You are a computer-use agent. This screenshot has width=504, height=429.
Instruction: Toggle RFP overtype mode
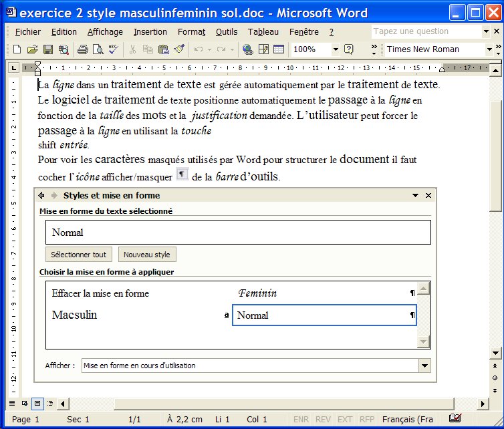pos(367,419)
